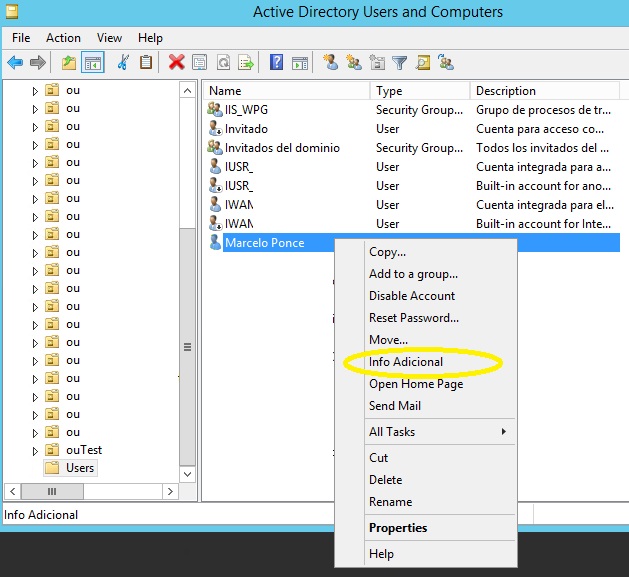629x577 pixels.
Task: Expand the first ou node in the tree
Action: [x=35, y=91]
